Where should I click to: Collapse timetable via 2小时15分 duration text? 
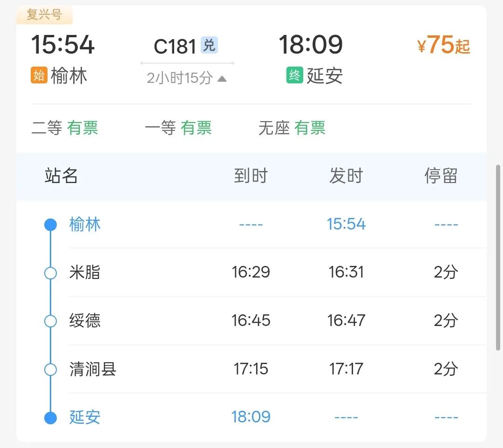tap(180, 78)
